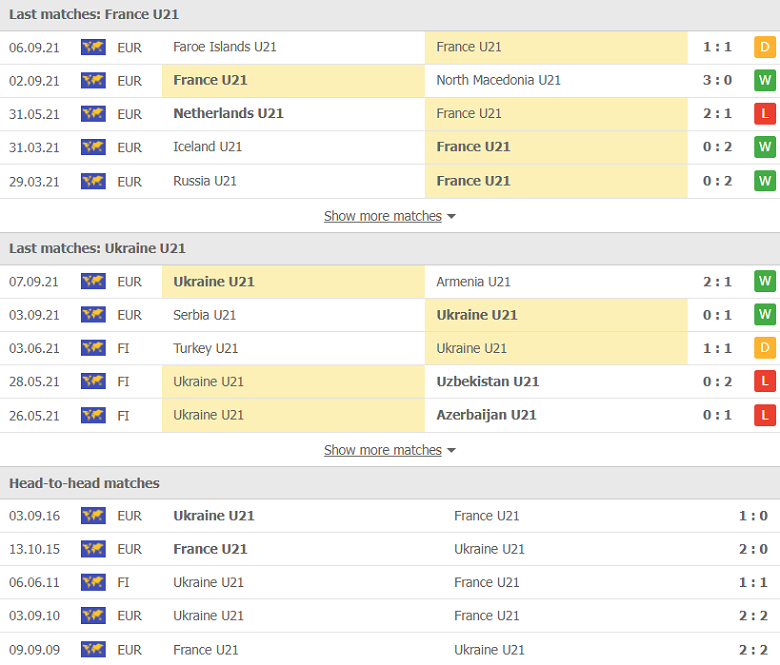Click the red L badge for Netherlands U21 match
780x665 pixels.
[765, 114]
